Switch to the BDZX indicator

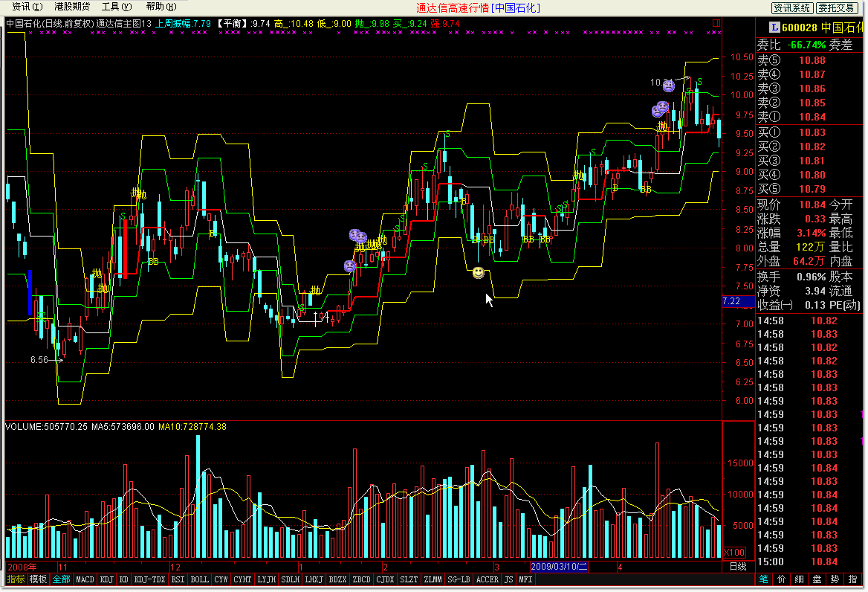coord(337,579)
